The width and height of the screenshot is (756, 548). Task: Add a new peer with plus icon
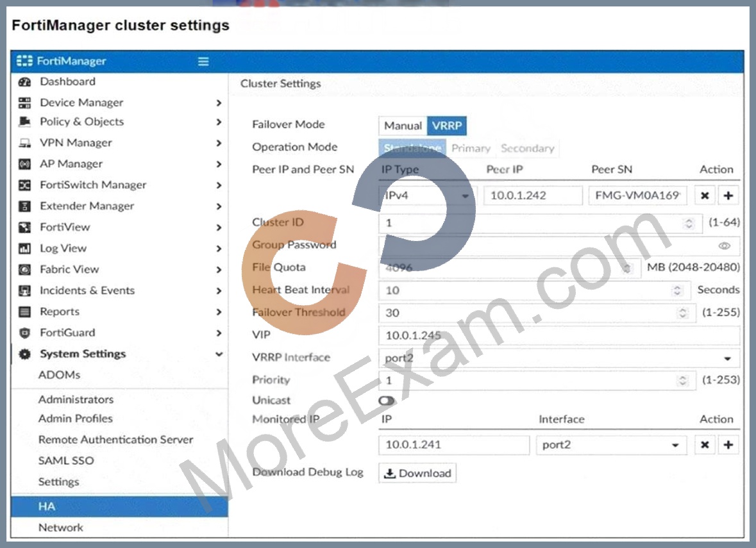coord(728,195)
